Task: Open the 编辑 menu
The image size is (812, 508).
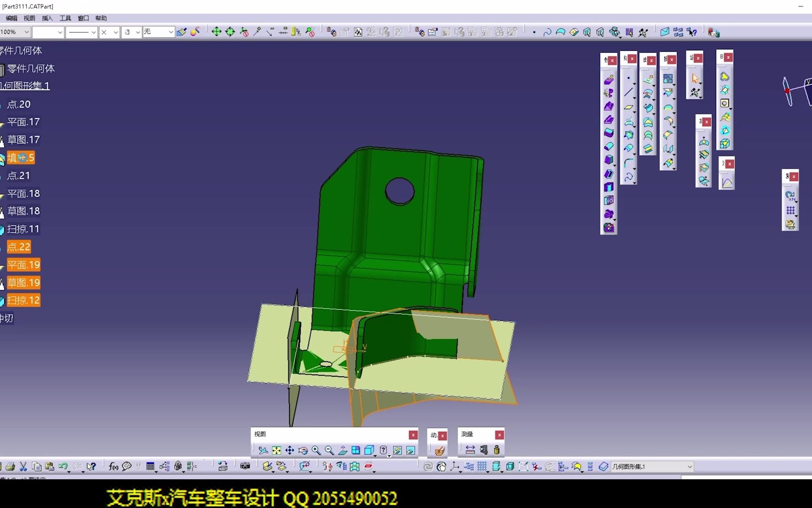Action: pyautogui.click(x=11, y=18)
